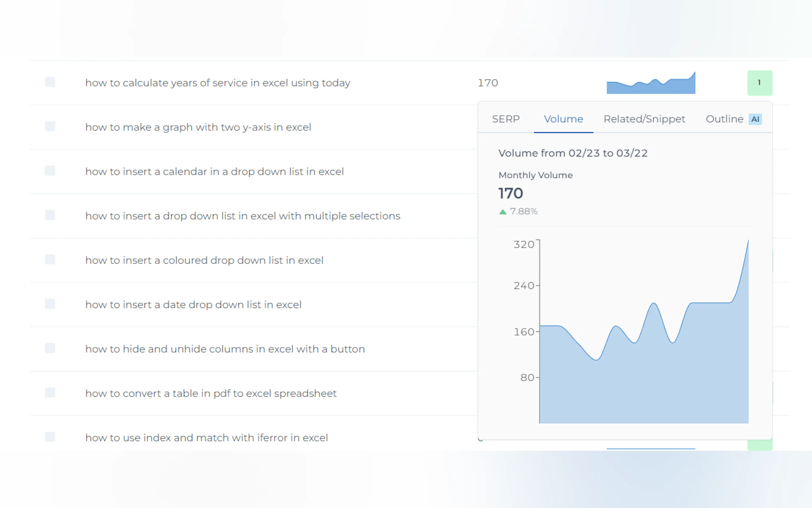The height and width of the screenshot is (508, 812).
Task: Open keyword 'how to convert a table in pdf'
Action: click(211, 393)
